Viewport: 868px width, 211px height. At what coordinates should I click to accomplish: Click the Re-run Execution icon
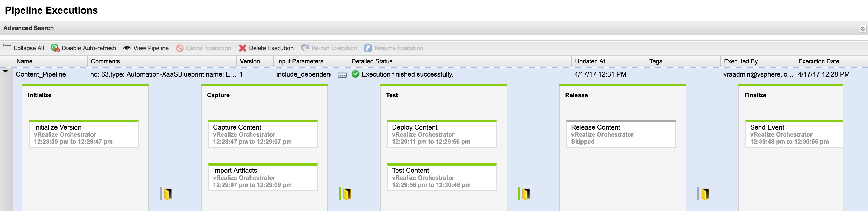(305, 48)
